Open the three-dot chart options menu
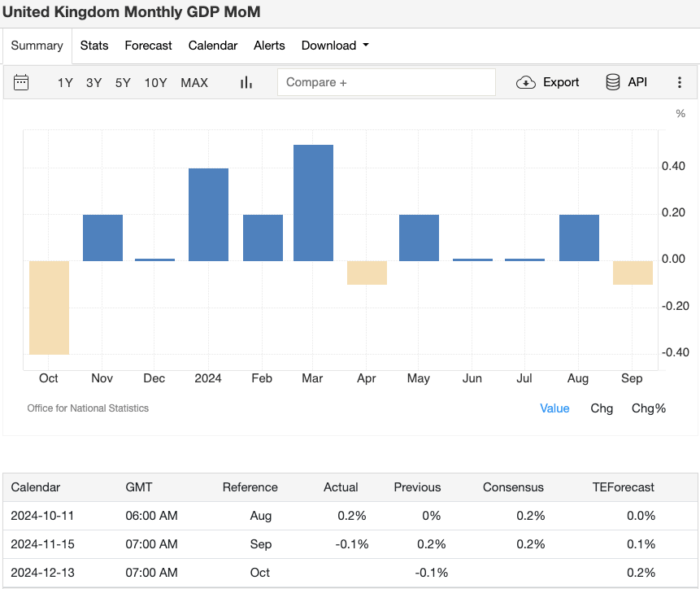The image size is (700, 589). (680, 82)
